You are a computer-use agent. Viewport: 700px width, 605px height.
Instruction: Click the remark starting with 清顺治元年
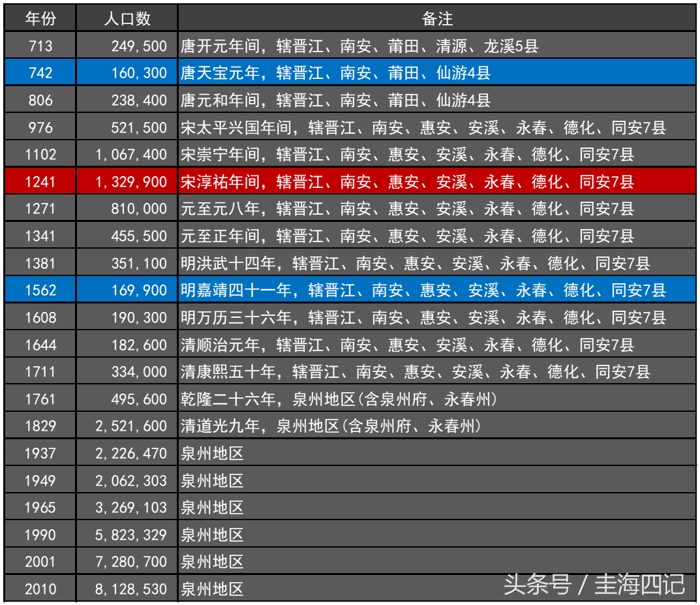[407, 345]
